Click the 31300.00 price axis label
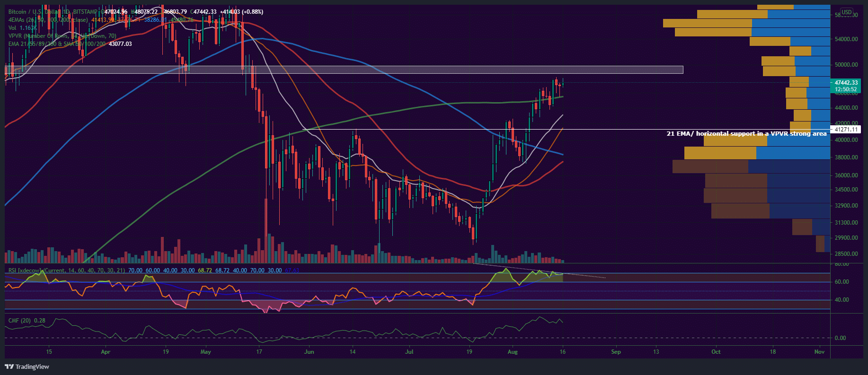This screenshot has height=375, width=868. [846, 223]
